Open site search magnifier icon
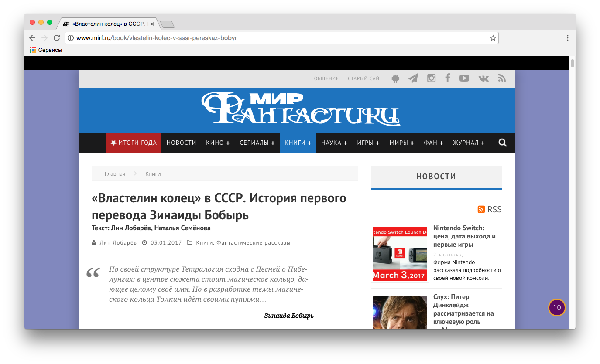 coord(503,143)
